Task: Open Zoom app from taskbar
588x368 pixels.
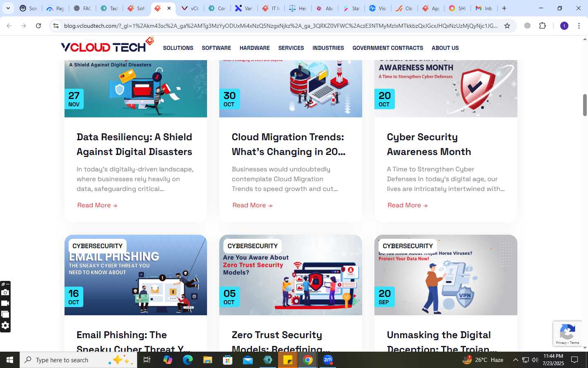Action: (328, 360)
